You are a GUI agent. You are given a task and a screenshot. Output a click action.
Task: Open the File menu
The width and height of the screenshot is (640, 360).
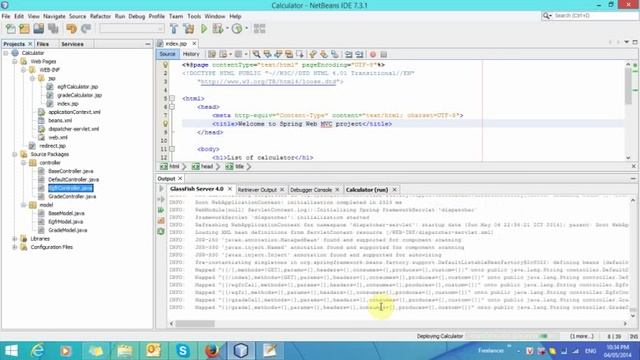click(x=6, y=16)
